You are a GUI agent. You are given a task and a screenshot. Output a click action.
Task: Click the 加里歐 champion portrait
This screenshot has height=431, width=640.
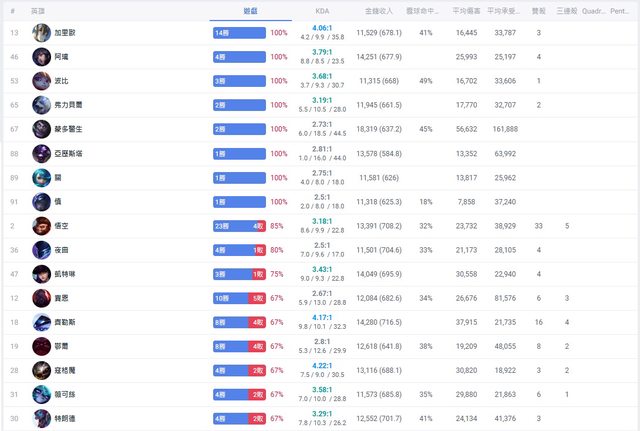pyautogui.click(x=41, y=33)
